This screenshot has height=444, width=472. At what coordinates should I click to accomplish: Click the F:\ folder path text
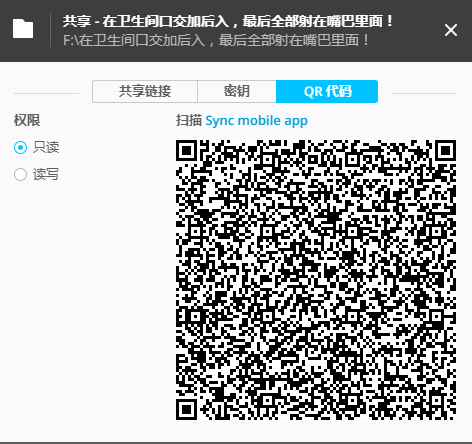coord(216,41)
